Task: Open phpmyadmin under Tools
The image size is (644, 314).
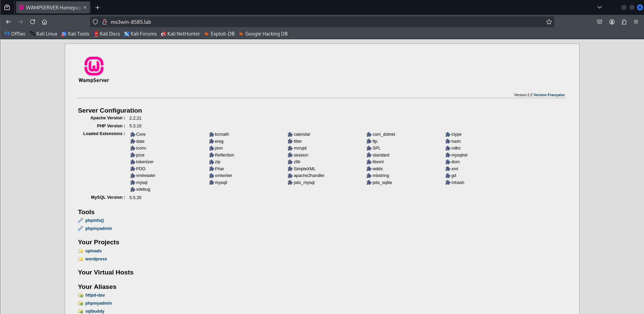Action: coord(99,229)
